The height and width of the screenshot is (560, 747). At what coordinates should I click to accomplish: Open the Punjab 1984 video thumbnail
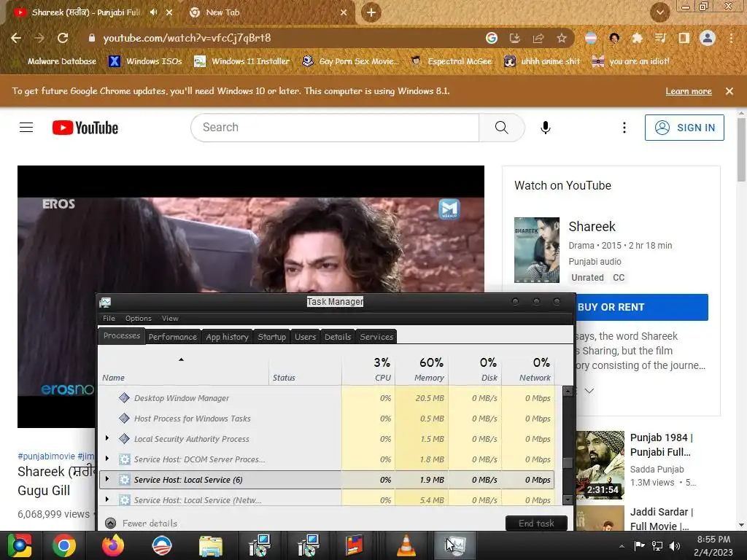600,464
